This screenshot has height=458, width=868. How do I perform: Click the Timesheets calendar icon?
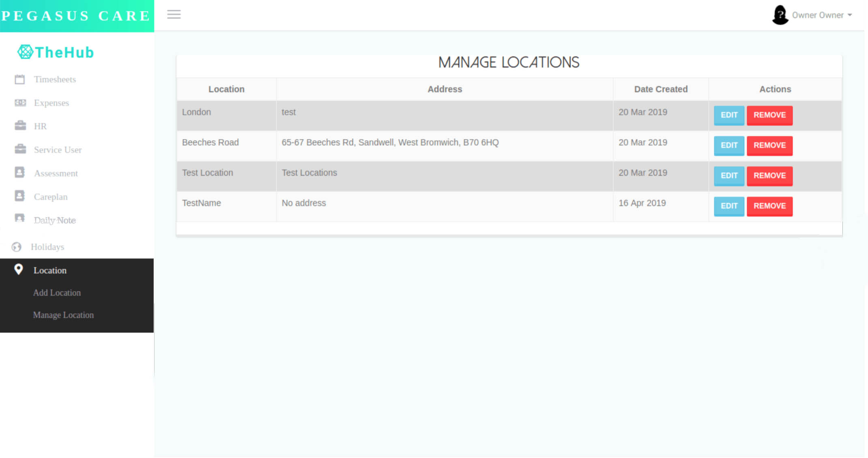tap(19, 79)
